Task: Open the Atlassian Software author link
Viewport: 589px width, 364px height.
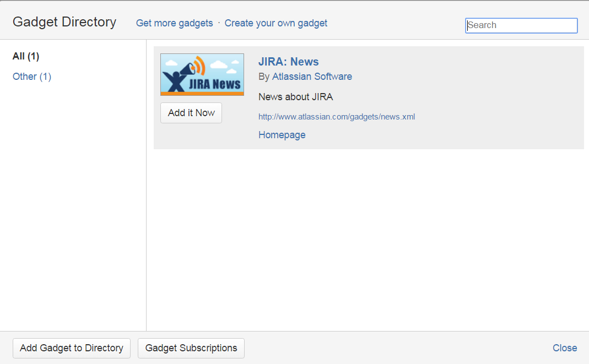Action: [x=312, y=77]
